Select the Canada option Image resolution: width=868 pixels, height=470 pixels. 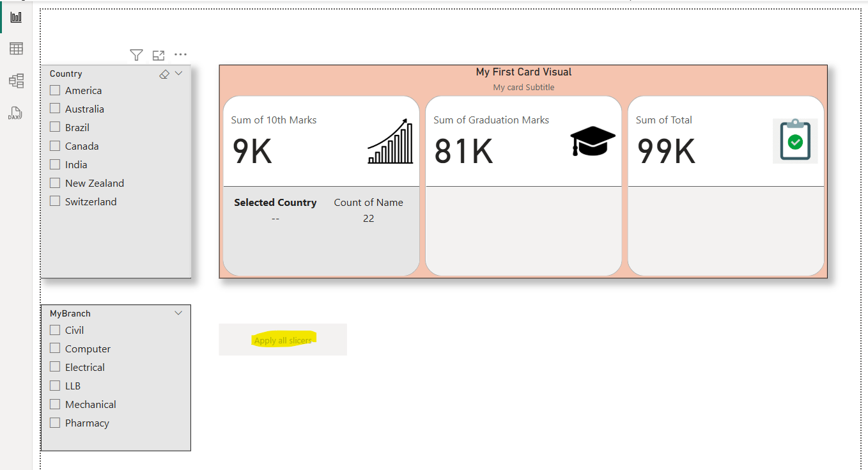coord(55,145)
